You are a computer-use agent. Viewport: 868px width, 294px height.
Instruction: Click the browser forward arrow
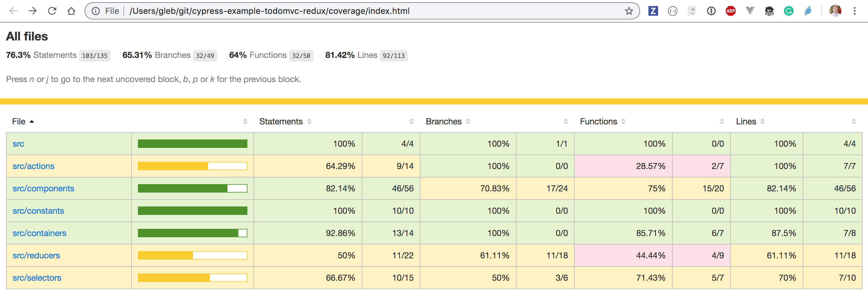coord(33,11)
